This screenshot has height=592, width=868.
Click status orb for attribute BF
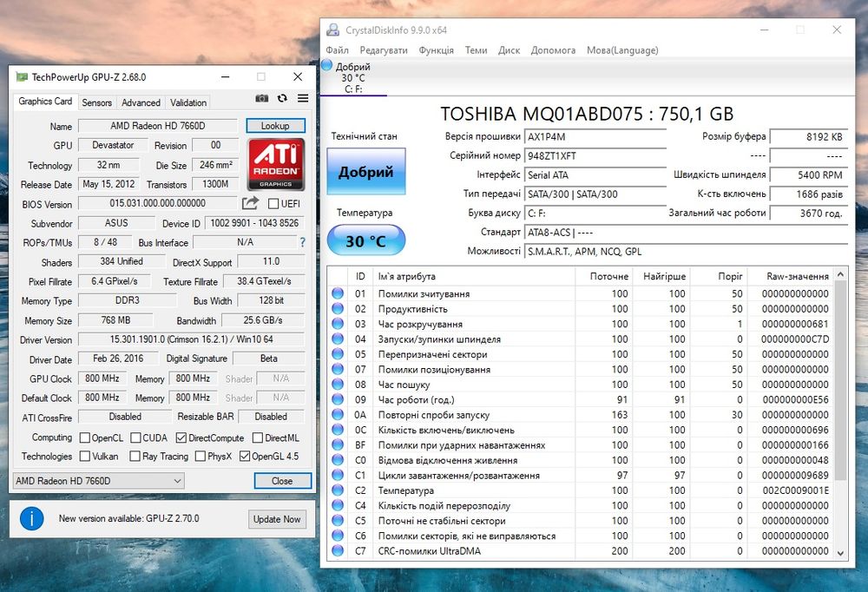click(x=338, y=444)
